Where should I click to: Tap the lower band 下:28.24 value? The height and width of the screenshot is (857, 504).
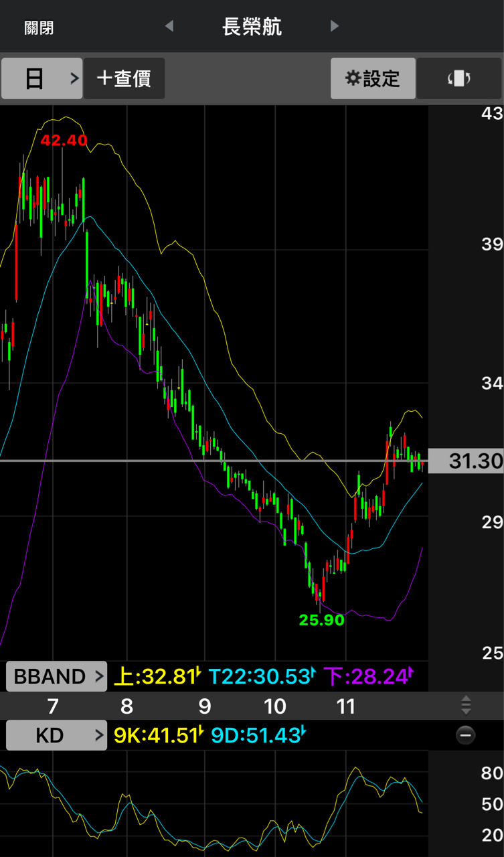click(368, 676)
